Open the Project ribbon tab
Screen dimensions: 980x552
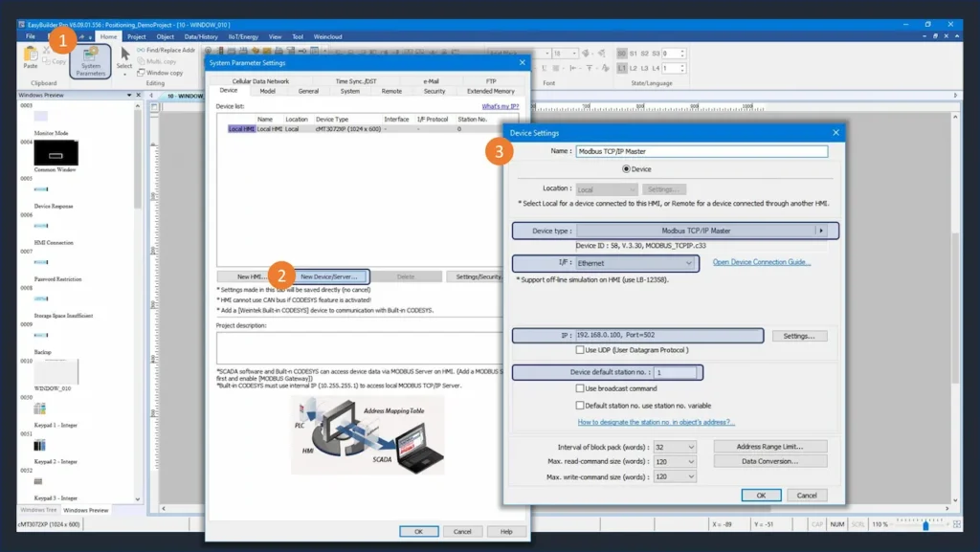click(x=136, y=36)
